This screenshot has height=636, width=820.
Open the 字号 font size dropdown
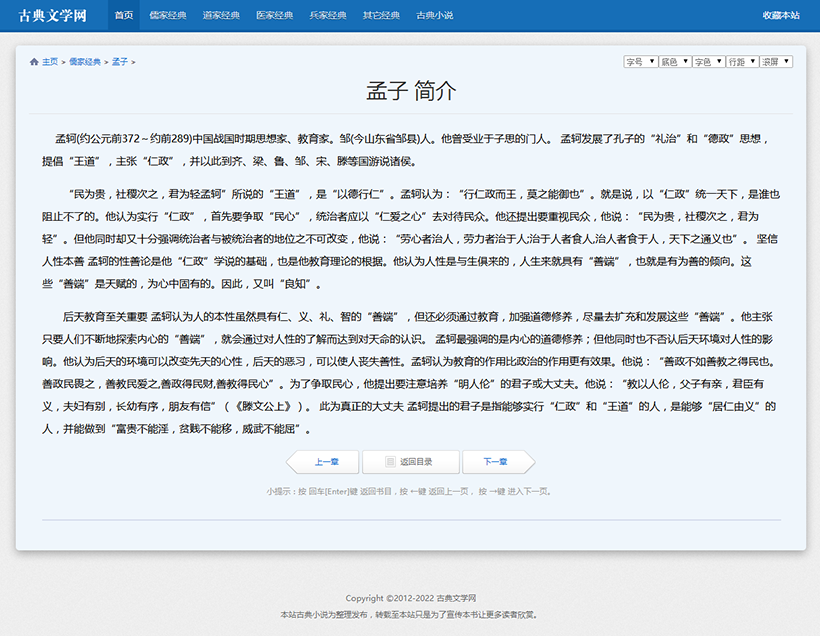[x=640, y=62]
